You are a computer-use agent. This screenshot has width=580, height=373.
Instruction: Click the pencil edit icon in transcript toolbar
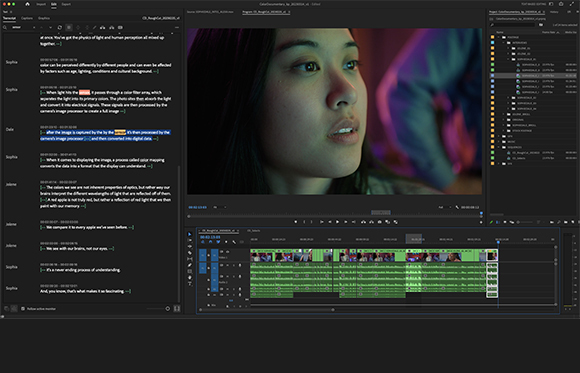pyautogui.click(x=94, y=27)
